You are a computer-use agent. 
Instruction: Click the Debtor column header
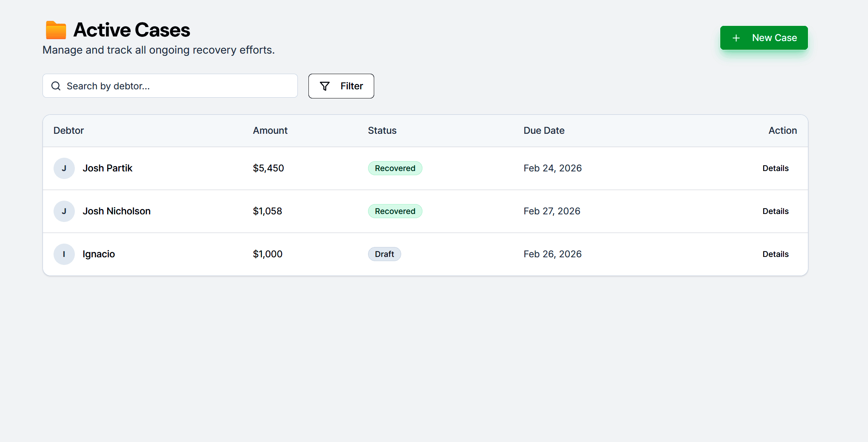click(x=69, y=131)
